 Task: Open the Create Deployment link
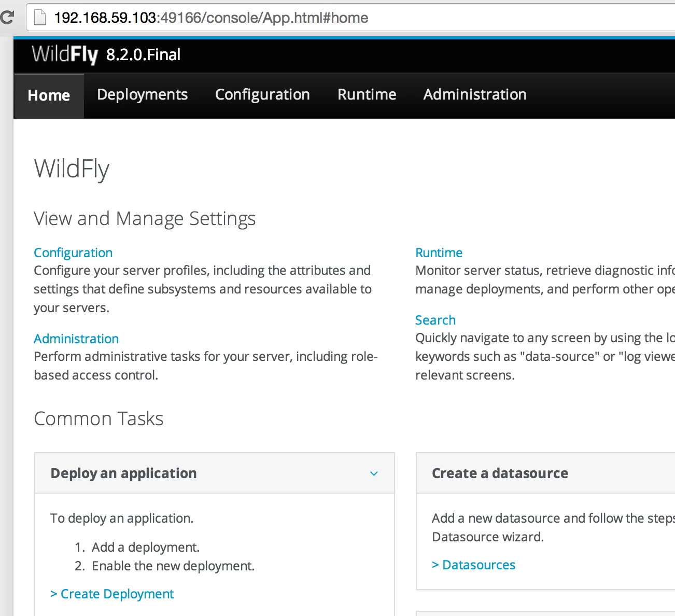coord(112,594)
